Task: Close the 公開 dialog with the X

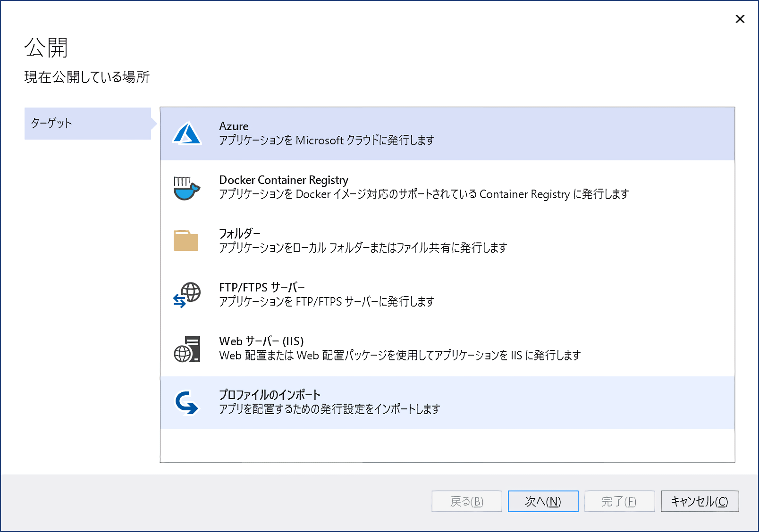Action: point(740,19)
